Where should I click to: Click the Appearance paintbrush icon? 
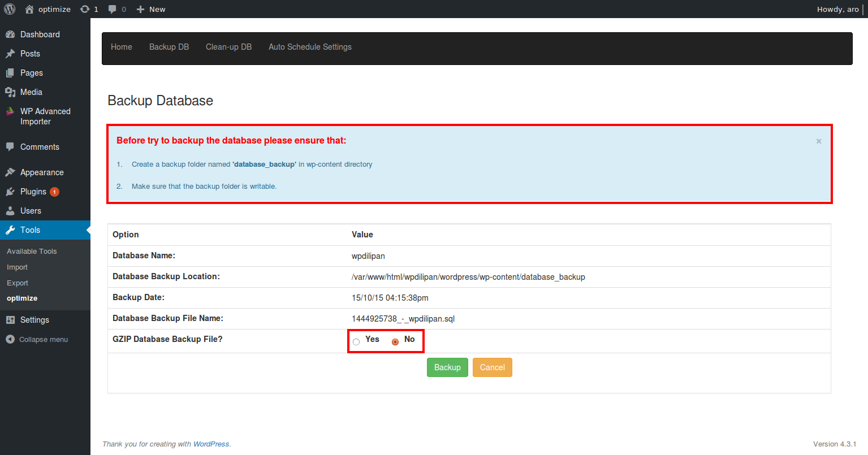pyautogui.click(x=10, y=172)
